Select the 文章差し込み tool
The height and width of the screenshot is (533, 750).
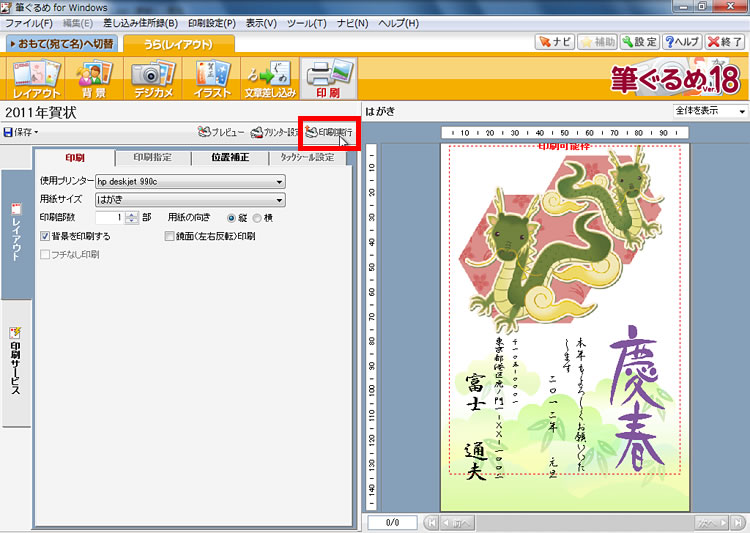click(x=270, y=78)
